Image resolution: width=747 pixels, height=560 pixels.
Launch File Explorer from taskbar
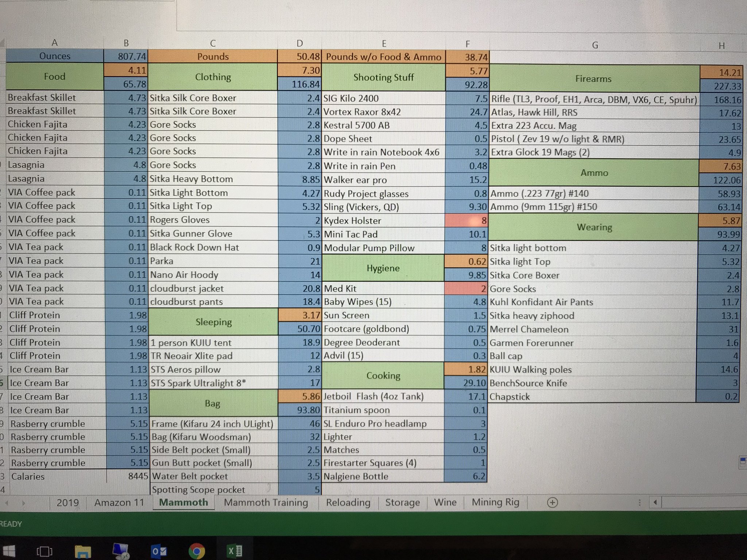point(83,551)
